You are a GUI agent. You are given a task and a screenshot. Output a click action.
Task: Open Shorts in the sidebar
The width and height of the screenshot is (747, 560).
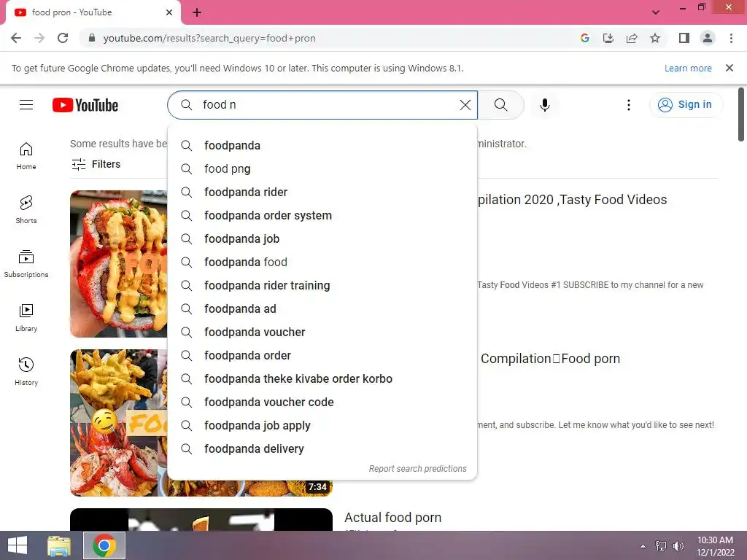pos(26,209)
